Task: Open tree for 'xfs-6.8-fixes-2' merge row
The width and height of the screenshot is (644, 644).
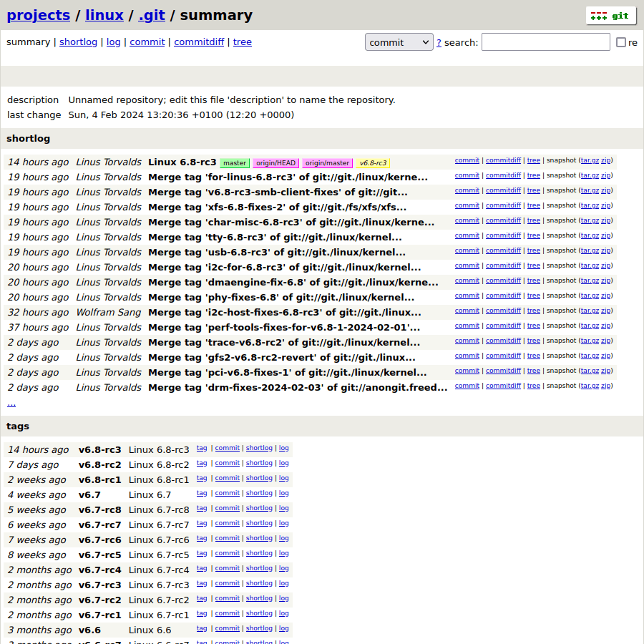Action: [534, 206]
